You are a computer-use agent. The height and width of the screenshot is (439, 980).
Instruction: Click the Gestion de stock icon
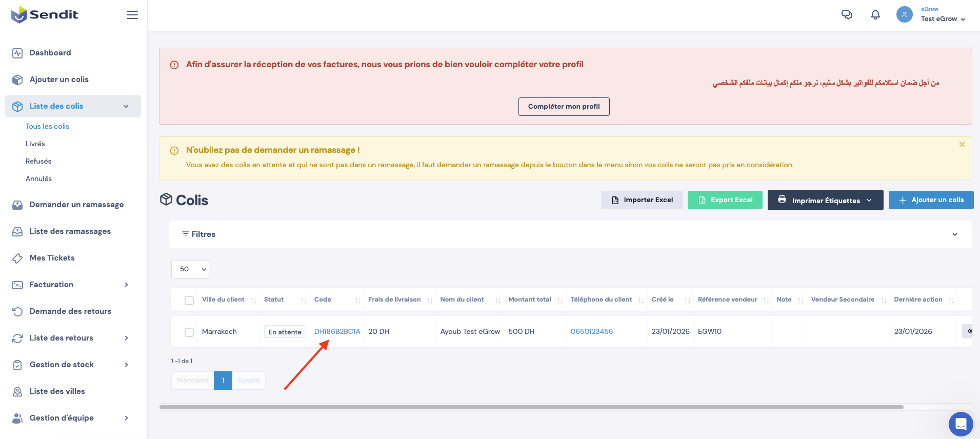tap(17, 365)
